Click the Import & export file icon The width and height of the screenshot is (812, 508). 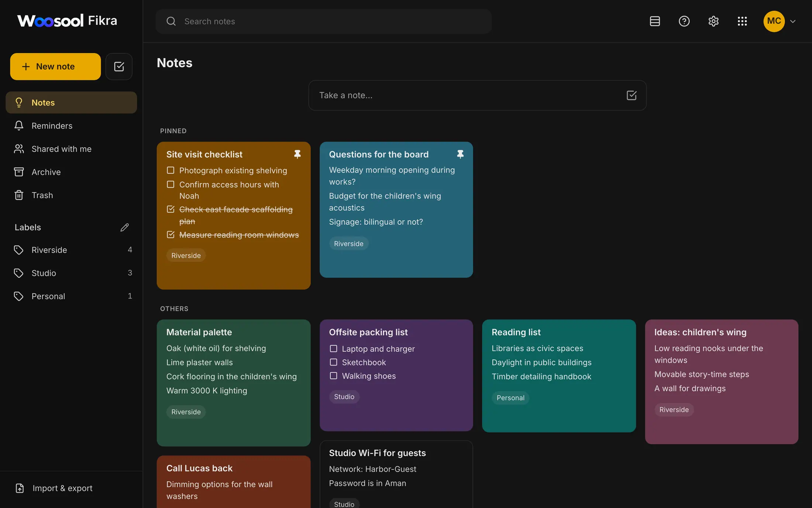click(x=20, y=488)
